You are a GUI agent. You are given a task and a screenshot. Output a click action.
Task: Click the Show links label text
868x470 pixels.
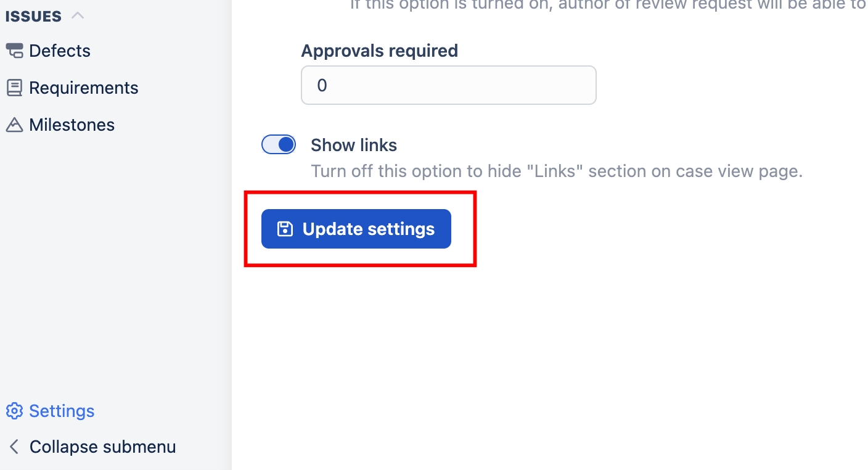(x=354, y=145)
